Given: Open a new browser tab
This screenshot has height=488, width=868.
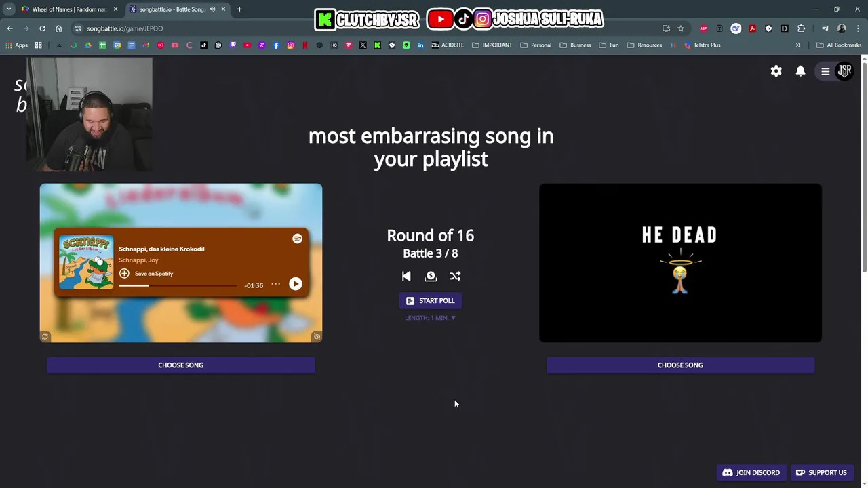Looking at the screenshot, I should pos(239,9).
